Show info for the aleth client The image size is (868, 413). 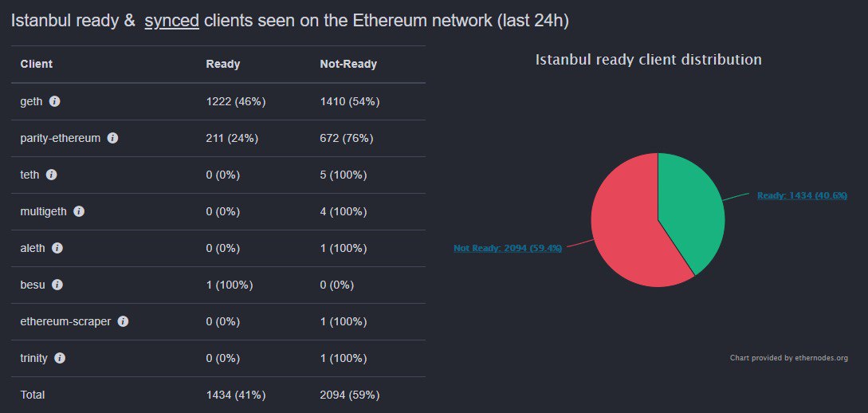click(x=57, y=249)
